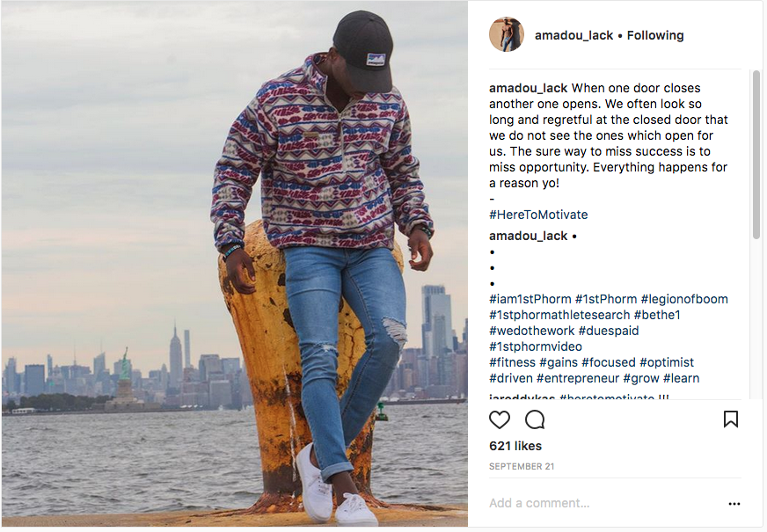
Task: Click the post photo of the man
Action: (234, 264)
